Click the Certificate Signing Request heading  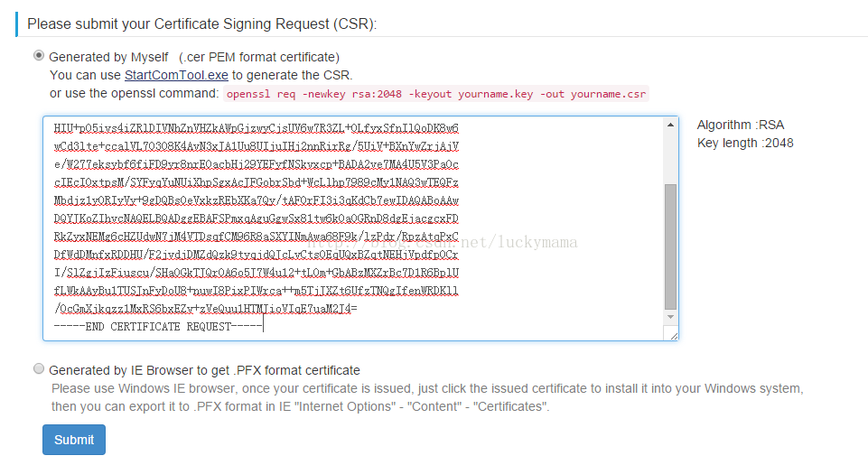point(202,24)
